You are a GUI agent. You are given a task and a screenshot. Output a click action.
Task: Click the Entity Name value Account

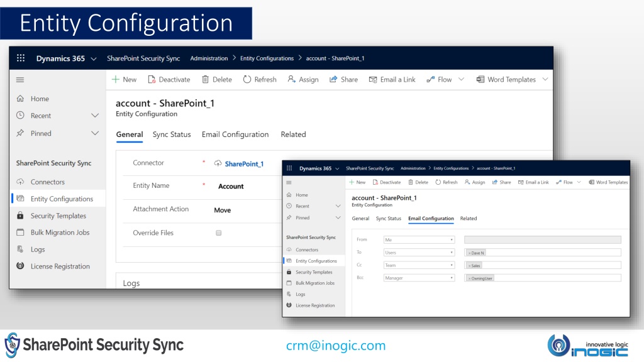[x=231, y=186]
